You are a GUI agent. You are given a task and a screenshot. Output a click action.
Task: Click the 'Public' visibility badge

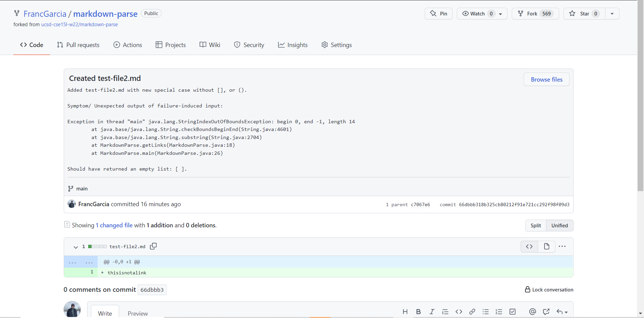[x=151, y=13]
